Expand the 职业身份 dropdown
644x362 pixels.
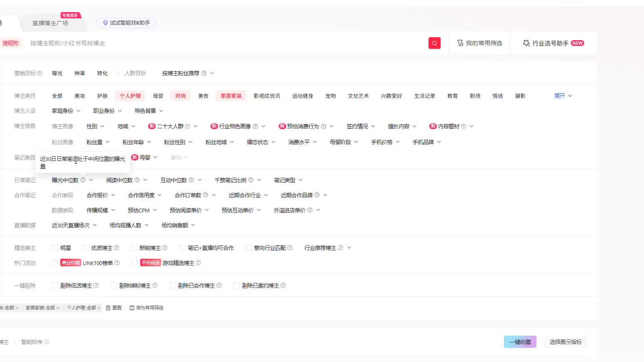click(108, 111)
